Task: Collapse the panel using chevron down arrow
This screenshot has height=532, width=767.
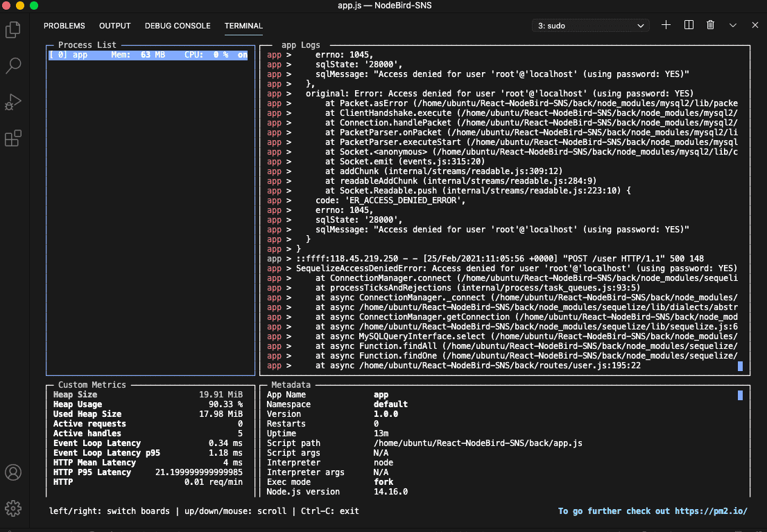Action: click(733, 25)
